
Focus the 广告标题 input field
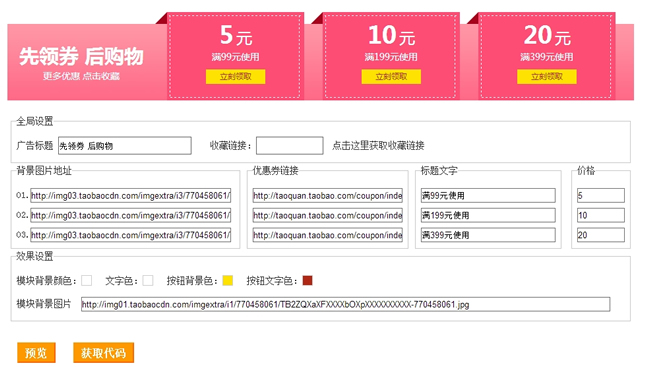click(x=125, y=146)
